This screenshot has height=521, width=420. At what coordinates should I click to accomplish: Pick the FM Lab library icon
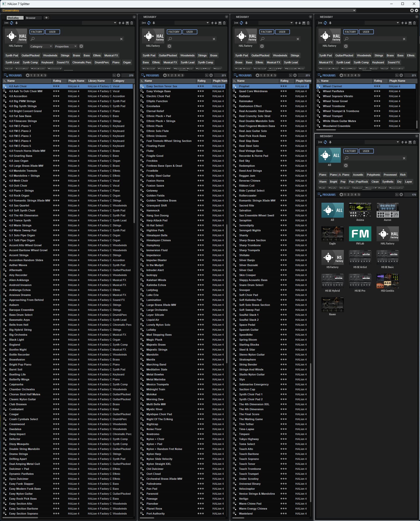click(360, 234)
